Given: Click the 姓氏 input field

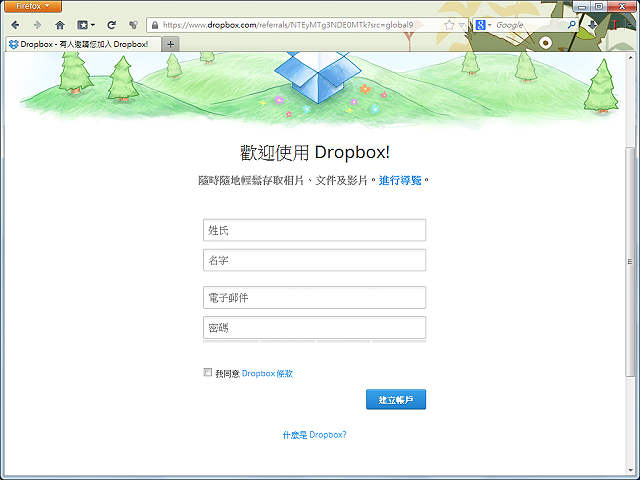Looking at the screenshot, I should pyautogui.click(x=314, y=230).
